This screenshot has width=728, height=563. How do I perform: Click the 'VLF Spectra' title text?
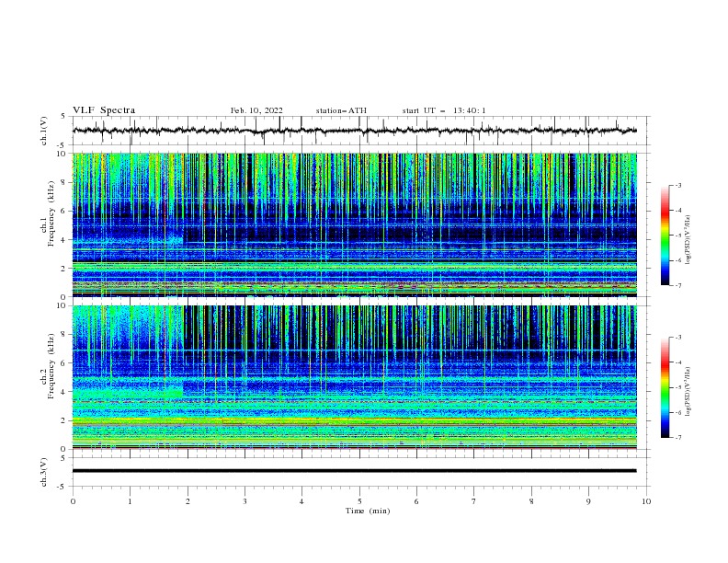click(x=104, y=110)
